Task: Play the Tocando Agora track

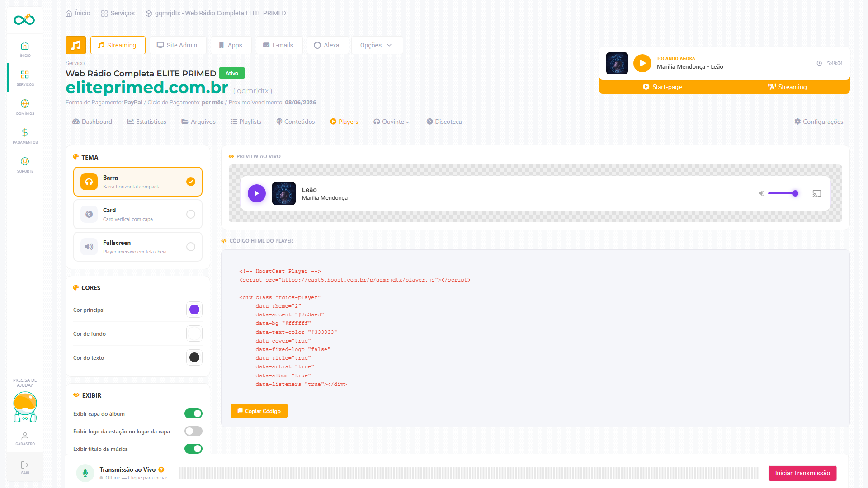Action: [x=642, y=63]
